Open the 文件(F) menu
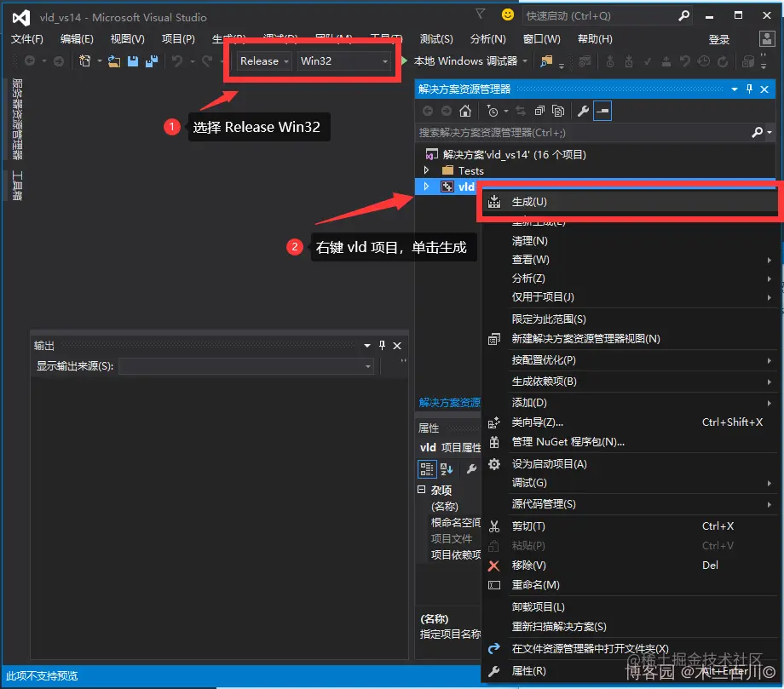The width and height of the screenshot is (784, 689). point(27,39)
